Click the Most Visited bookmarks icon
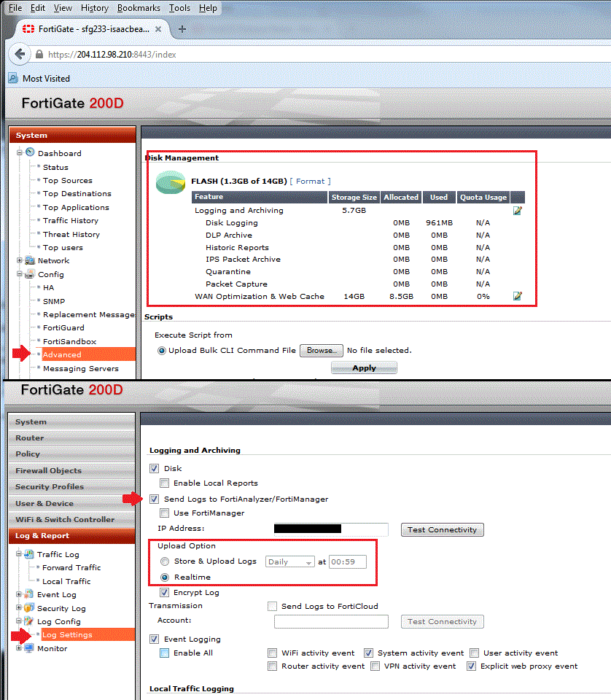611x700 pixels. [x=13, y=78]
